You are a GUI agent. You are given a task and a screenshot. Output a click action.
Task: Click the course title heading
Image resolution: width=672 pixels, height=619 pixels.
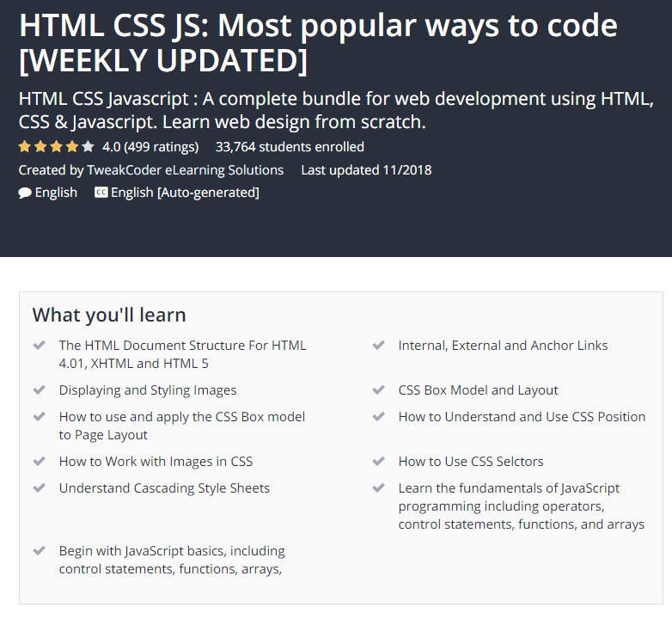pos(318,42)
